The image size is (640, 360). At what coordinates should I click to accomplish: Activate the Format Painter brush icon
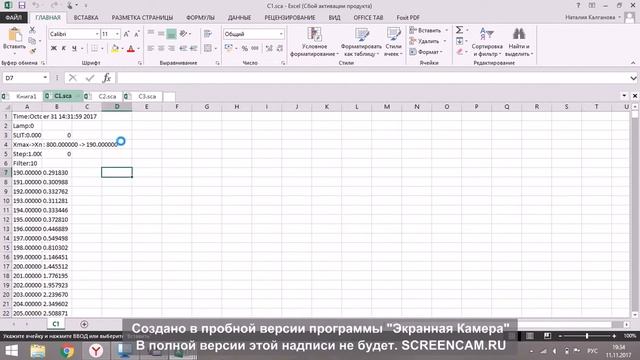pos(32,51)
